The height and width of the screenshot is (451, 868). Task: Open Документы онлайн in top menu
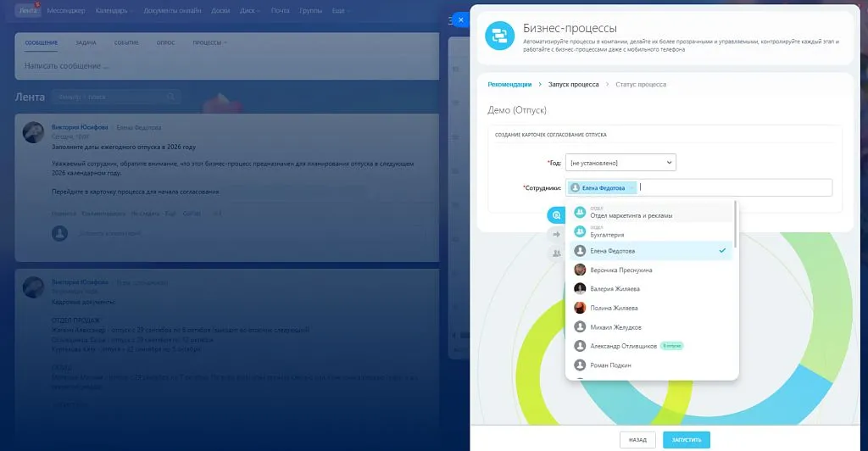[172, 10]
